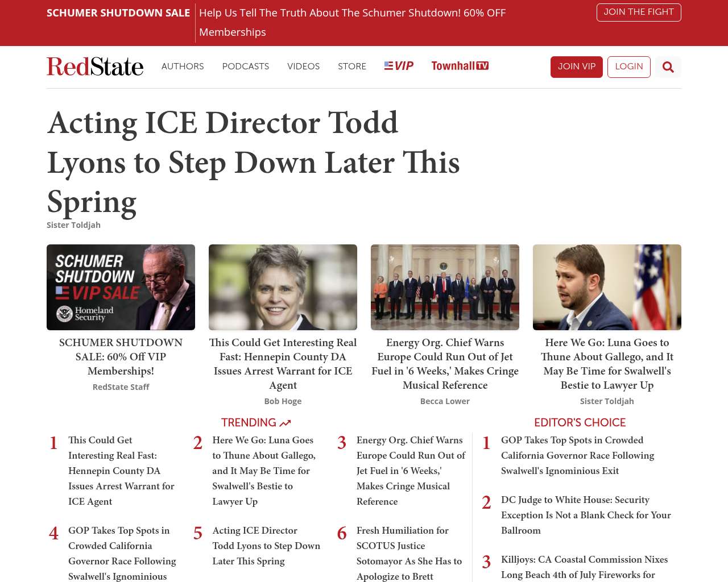Open trending item 4 about California Governor race
This screenshot has width=728, height=582.
pyautogui.click(x=123, y=553)
